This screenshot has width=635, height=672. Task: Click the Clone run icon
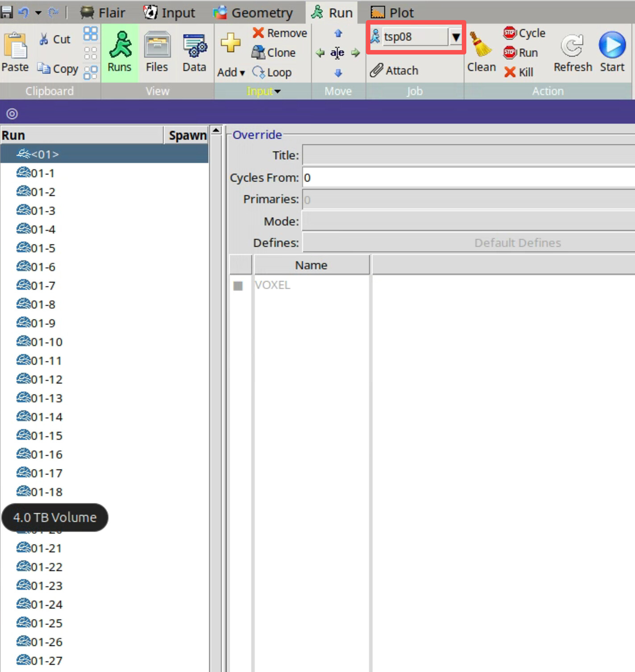click(x=258, y=53)
